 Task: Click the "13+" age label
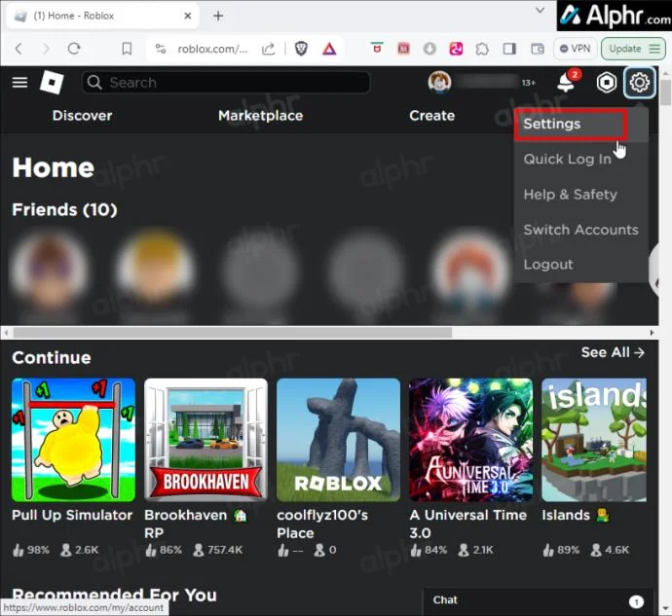(x=529, y=83)
